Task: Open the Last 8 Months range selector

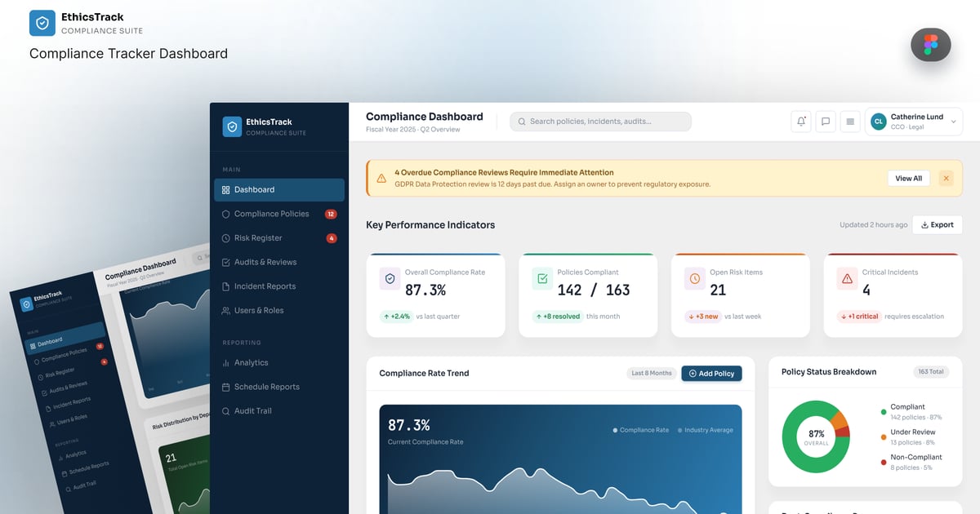Action: click(651, 373)
